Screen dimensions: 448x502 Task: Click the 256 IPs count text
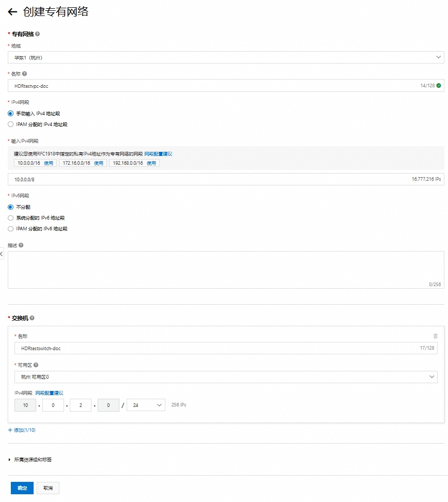179,405
